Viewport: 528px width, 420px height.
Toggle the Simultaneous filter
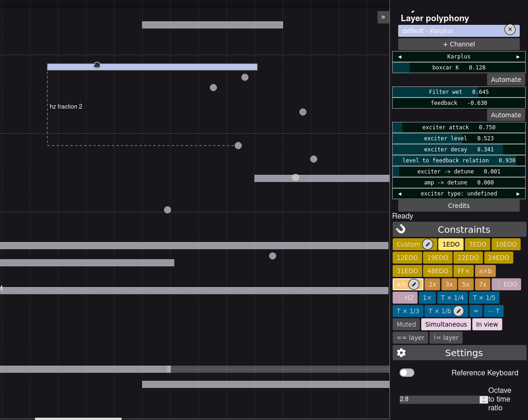[x=446, y=324]
